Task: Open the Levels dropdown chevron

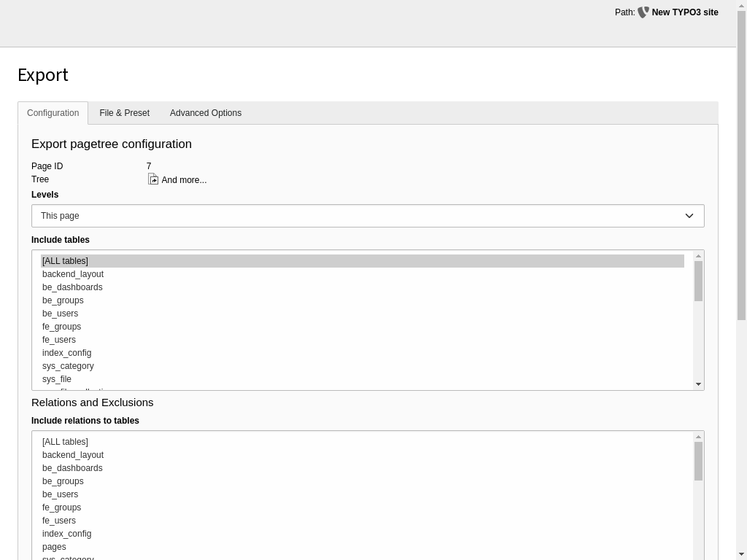Action: (689, 215)
